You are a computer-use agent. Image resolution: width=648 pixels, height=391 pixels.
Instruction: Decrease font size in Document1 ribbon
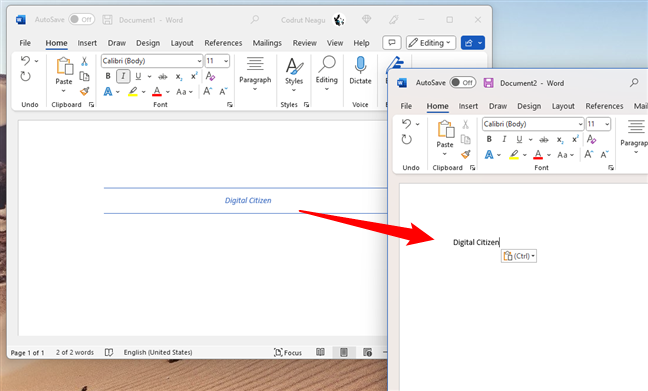pos(224,91)
